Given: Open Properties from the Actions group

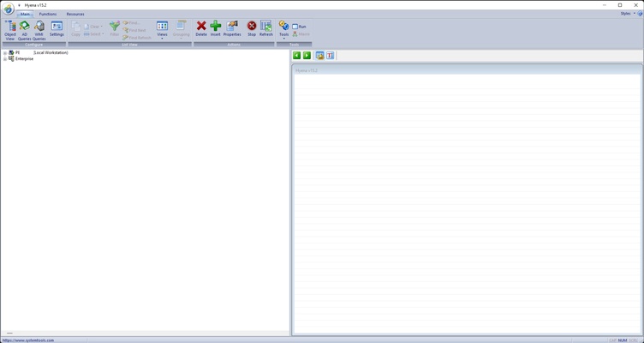Looking at the screenshot, I should click(232, 29).
